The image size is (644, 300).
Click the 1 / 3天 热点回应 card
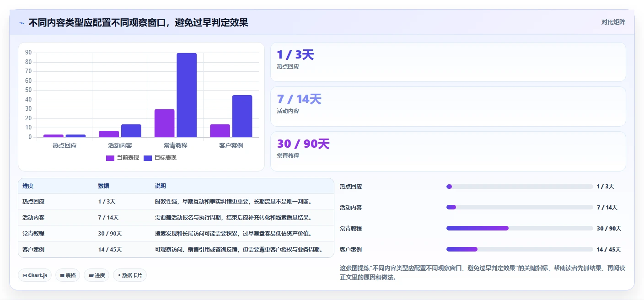[x=448, y=62]
